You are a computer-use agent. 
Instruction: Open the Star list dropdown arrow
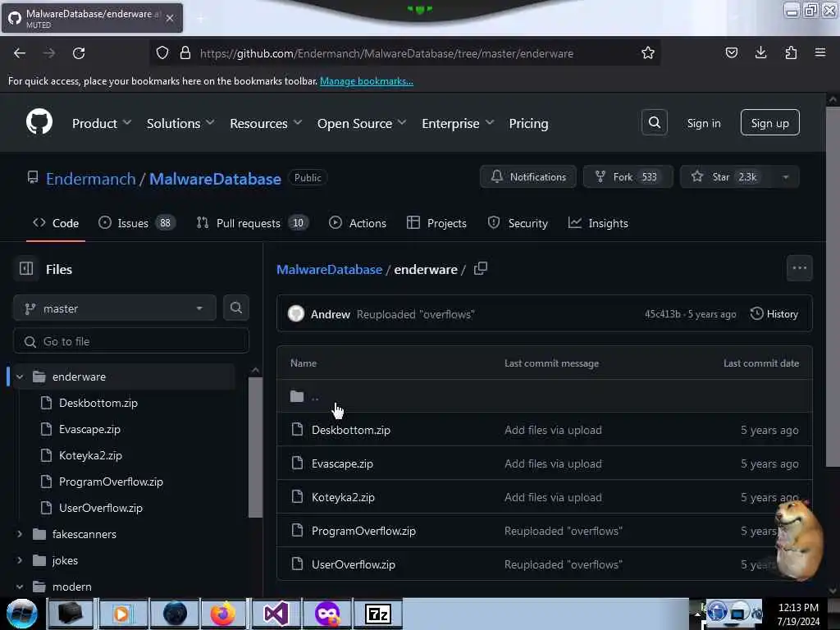click(x=785, y=177)
